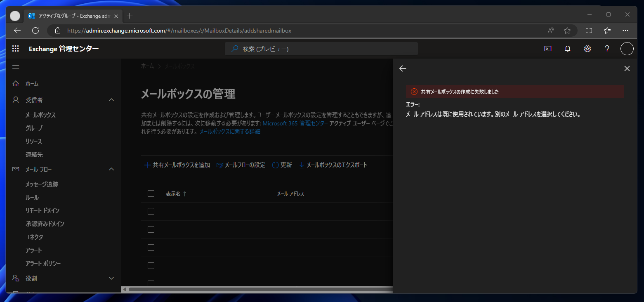Expand the 役割 section
Screen dimensions: 644x302
(111, 278)
